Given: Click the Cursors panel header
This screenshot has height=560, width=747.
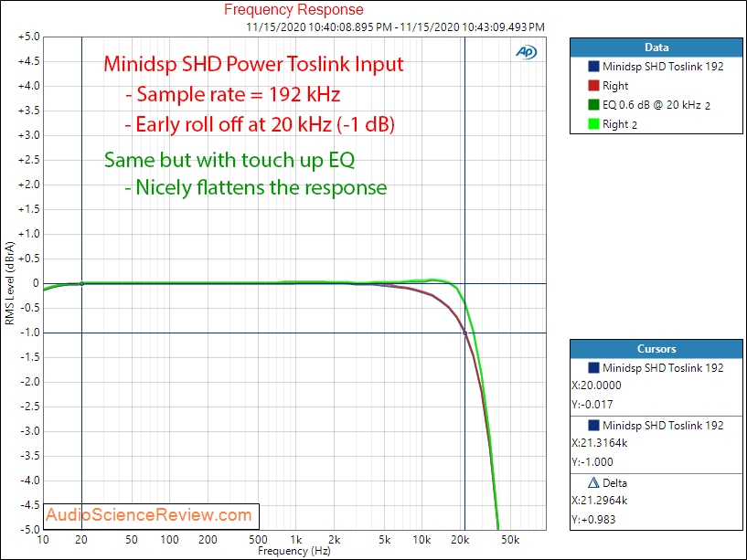Looking at the screenshot, I should pyautogui.click(x=656, y=349).
